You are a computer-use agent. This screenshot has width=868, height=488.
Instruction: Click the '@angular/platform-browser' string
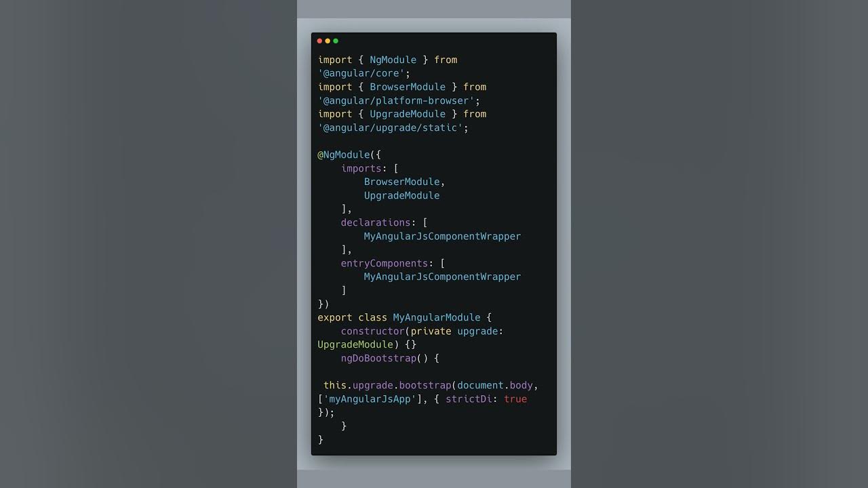coord(396,100)
